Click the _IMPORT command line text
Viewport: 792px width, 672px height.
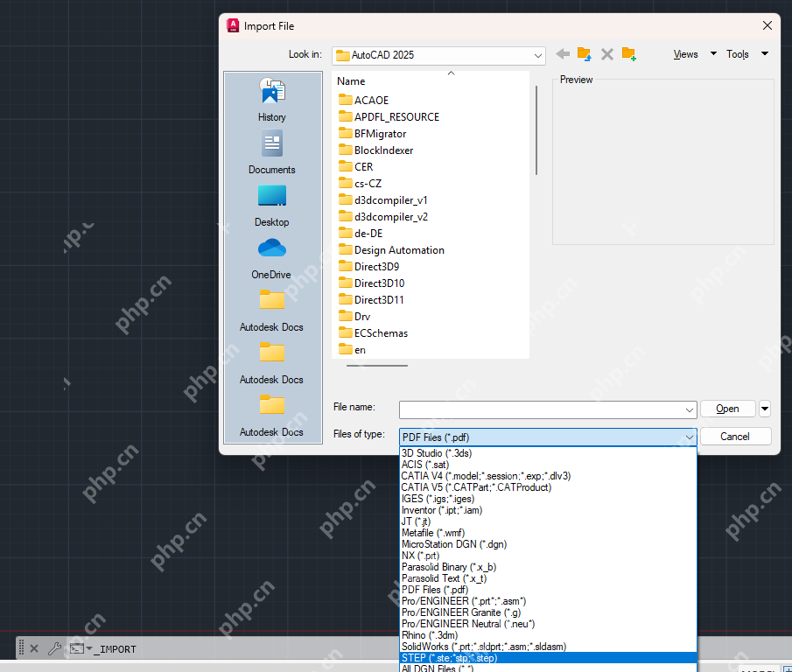pos(116,648)
